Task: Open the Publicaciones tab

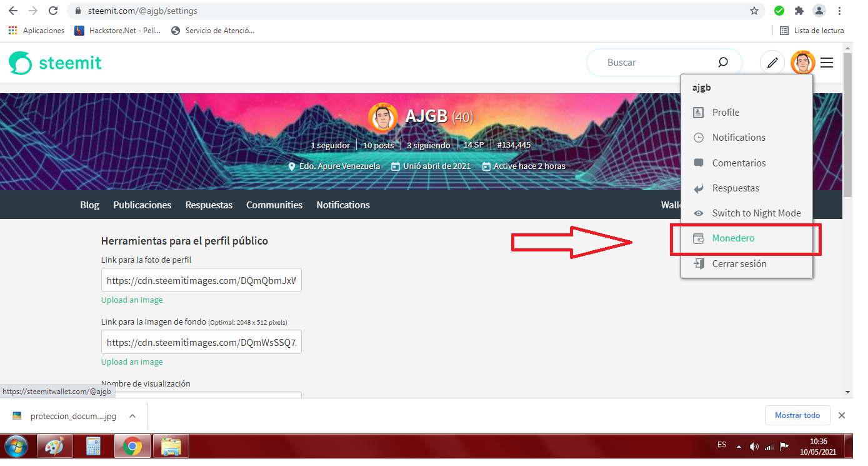Action: click(x=142, y=205)
